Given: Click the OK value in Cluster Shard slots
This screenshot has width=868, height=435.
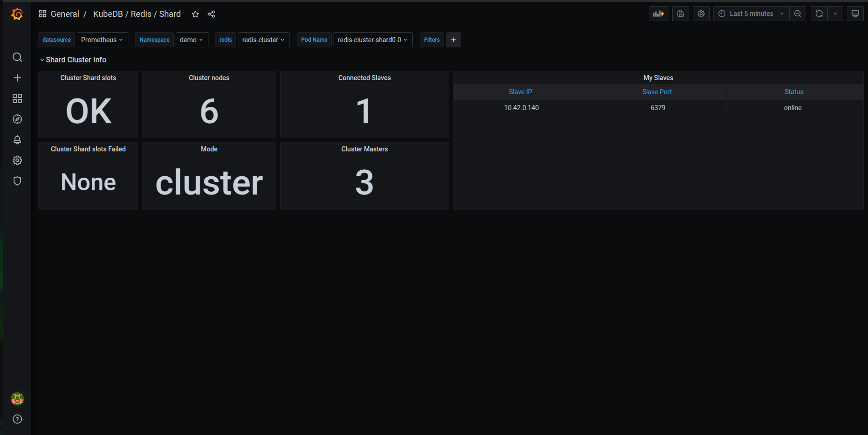Looking at the screenshot, I should point(89,112).
